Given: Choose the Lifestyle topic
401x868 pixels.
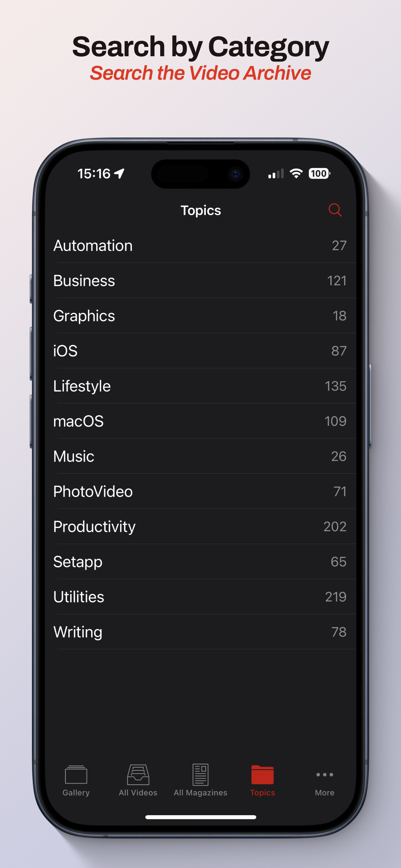Looking at the screenshot, I should (x=200, y=386).
